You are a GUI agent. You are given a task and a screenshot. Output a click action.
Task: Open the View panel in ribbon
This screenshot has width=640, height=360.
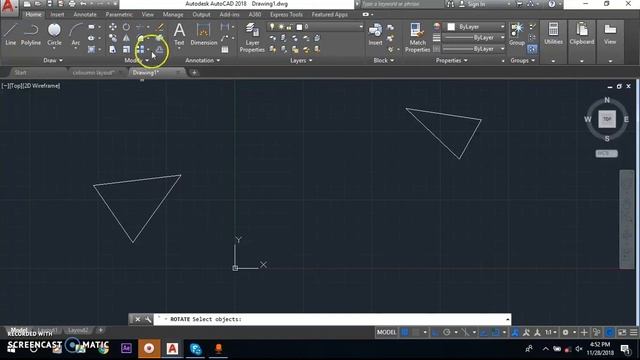pos(610,34)
